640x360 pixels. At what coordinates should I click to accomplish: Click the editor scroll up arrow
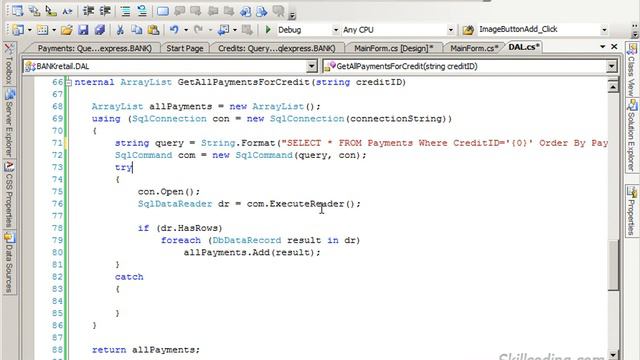[613, 86]
